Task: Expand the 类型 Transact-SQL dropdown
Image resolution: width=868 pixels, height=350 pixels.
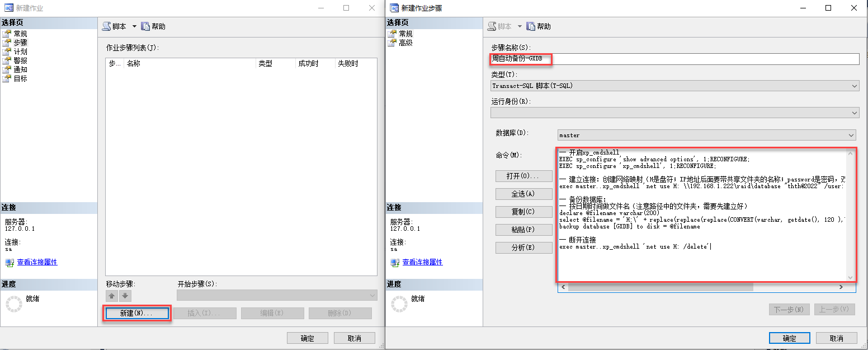Action: pos(854,86)
